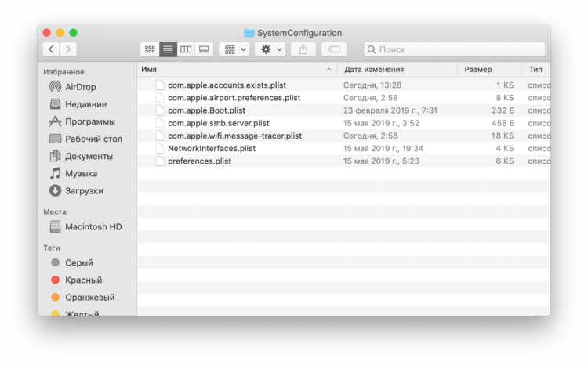This screenshot has width=588, height=365.
Task: Go forward with the right arrow
Action: (68, 49)
